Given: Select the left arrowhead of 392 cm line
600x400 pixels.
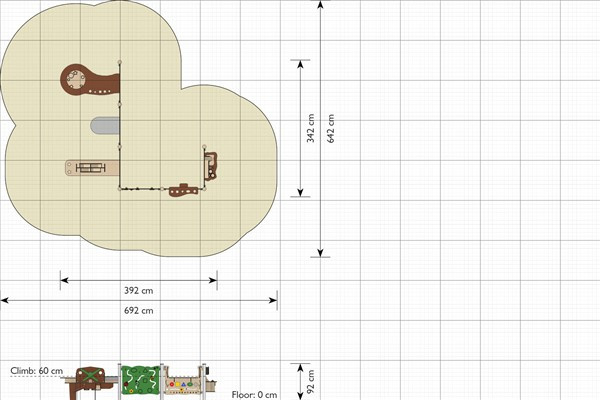Looking at the screenshot, I should [x=64, y=280].
